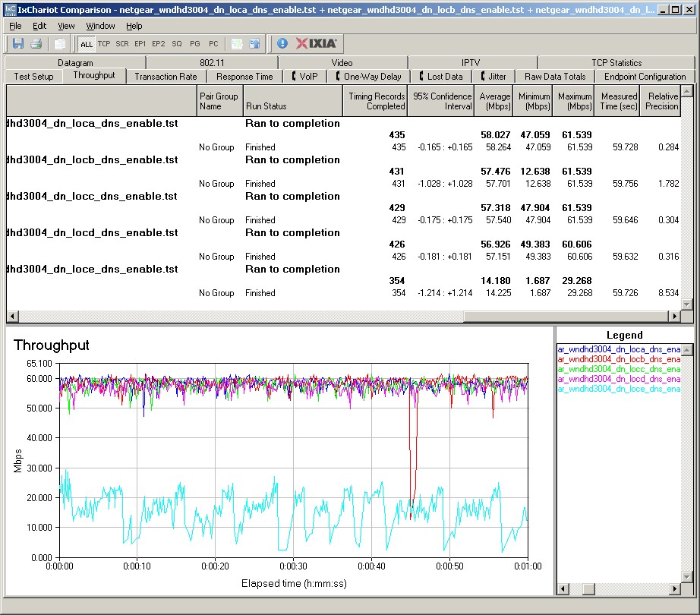Click the green document toolbar icon

tap(237, 44)
